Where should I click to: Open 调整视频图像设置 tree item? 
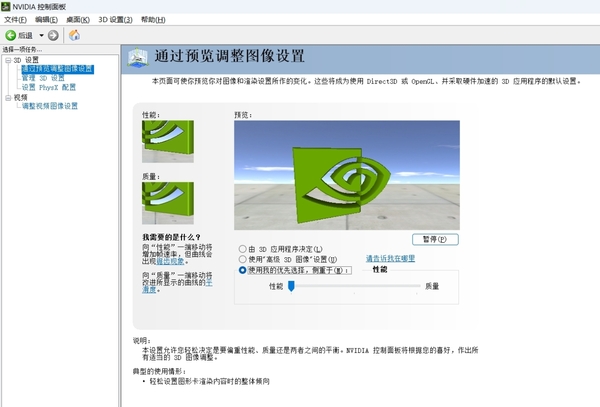pyautogui.click(x=49, y=106)
